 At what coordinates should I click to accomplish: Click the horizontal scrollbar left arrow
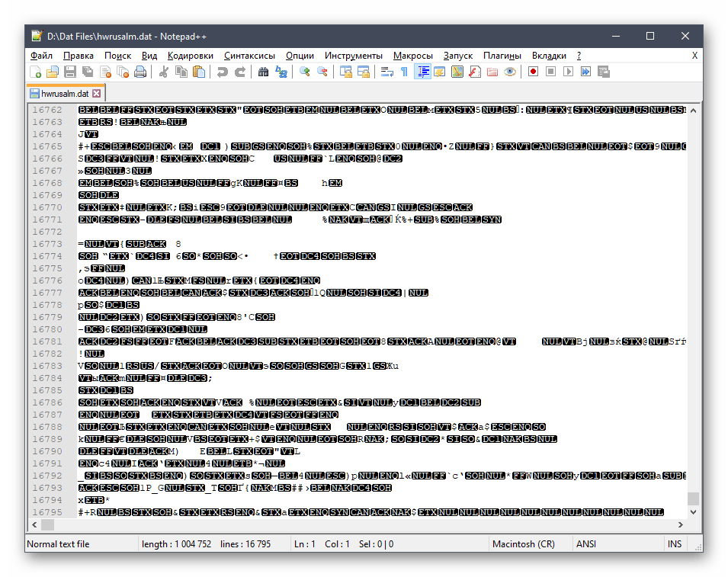point(34,524)
